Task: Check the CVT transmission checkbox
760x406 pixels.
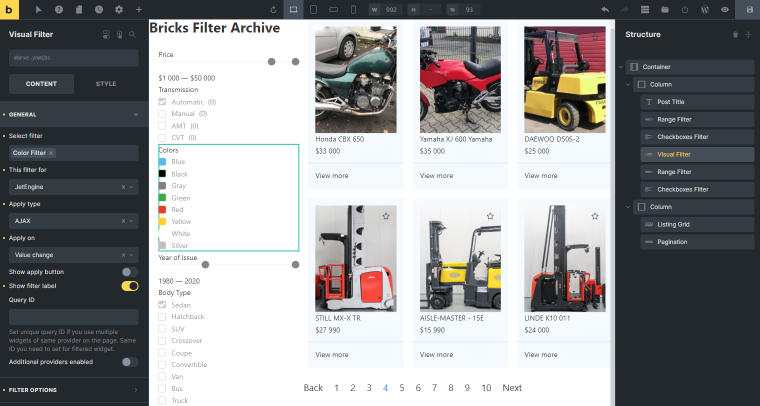Action: (162, 138)
